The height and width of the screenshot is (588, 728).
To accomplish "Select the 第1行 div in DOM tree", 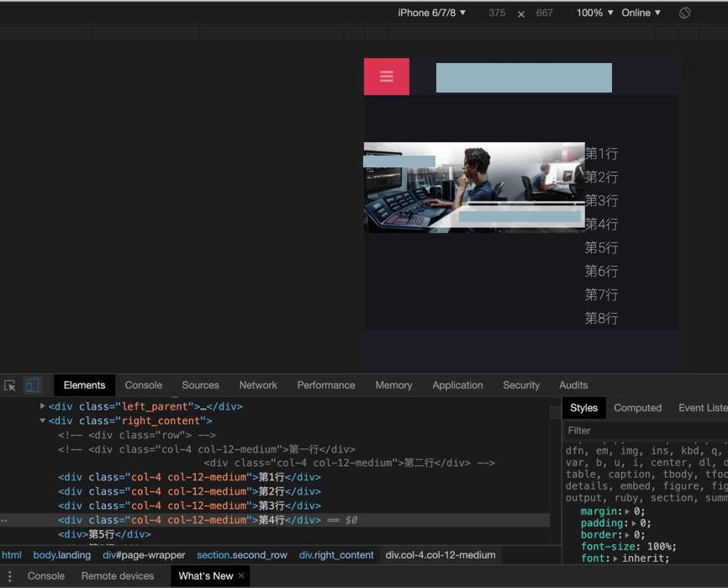I will coord(189,477).
